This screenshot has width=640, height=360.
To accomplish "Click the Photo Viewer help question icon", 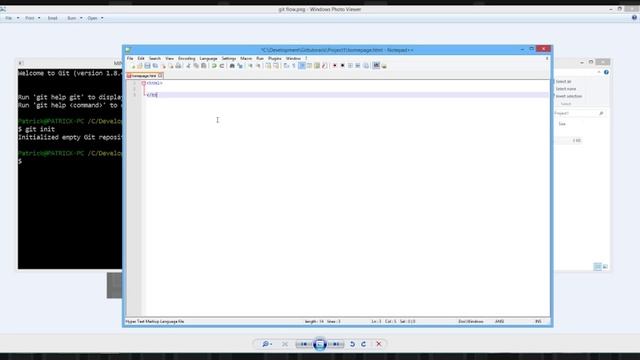I will click(634, 18).
